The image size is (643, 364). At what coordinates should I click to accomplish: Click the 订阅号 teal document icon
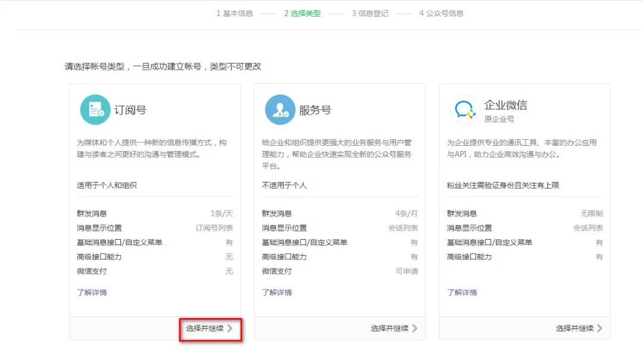pyautogui.click(x=95, y=110)
